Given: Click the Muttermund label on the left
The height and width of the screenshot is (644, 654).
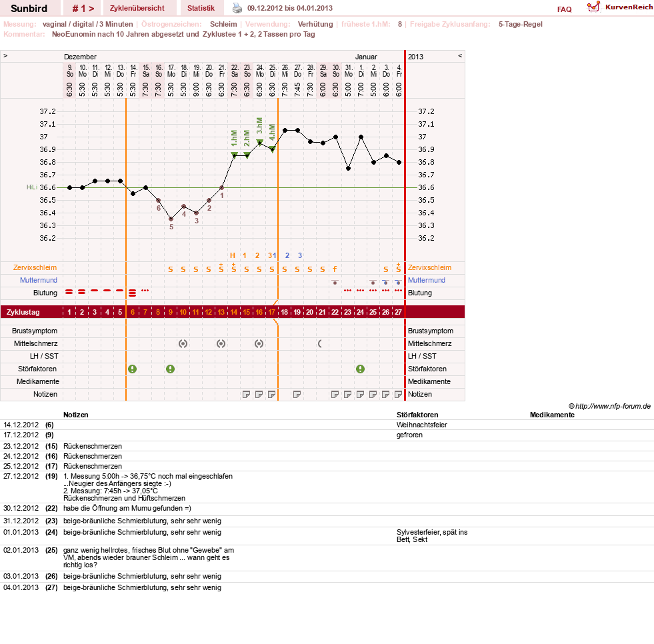Looking at the screenshot, I should pyautogui.click(x=39, y=280).
